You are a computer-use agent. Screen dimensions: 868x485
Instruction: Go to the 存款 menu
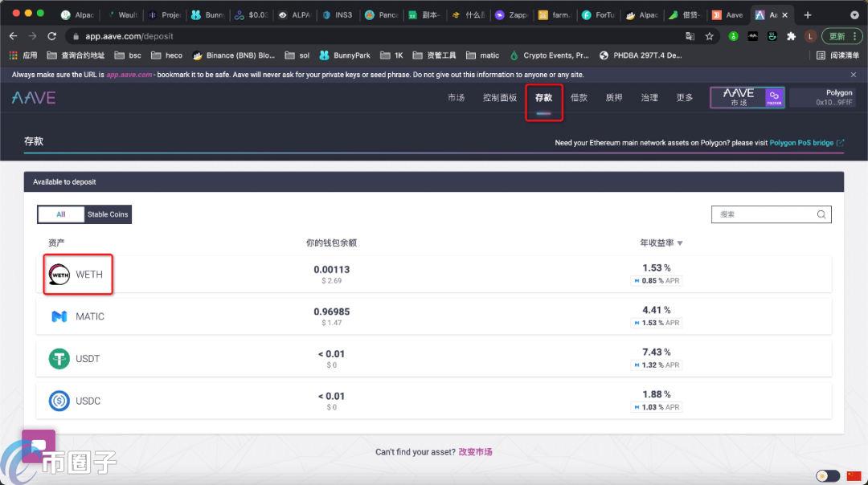point(543,98)
